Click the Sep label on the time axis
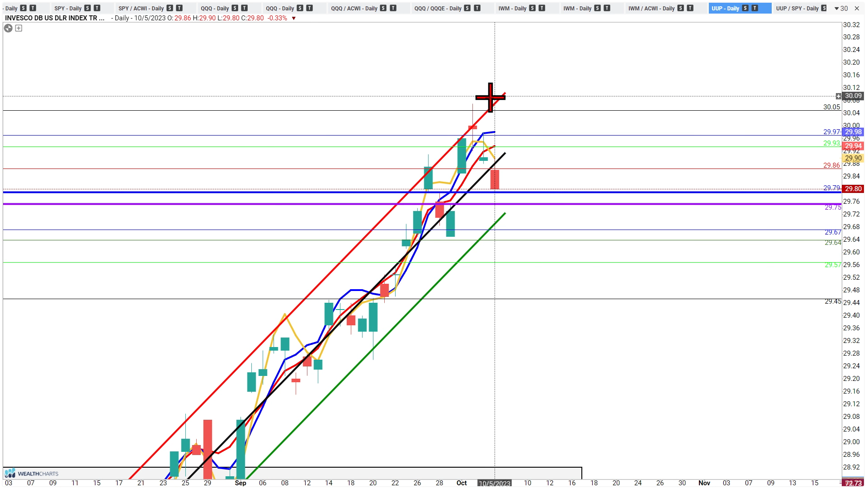 (241, 483)
